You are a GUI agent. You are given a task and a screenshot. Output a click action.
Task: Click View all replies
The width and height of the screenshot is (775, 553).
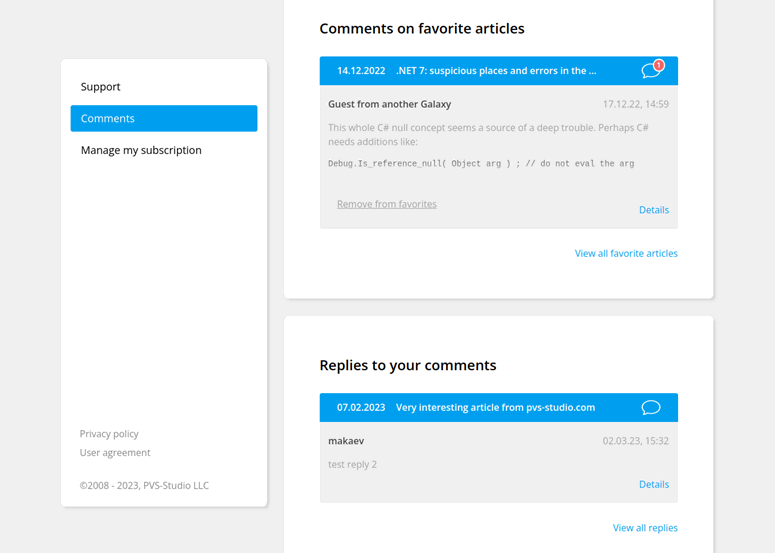point(645,528)
